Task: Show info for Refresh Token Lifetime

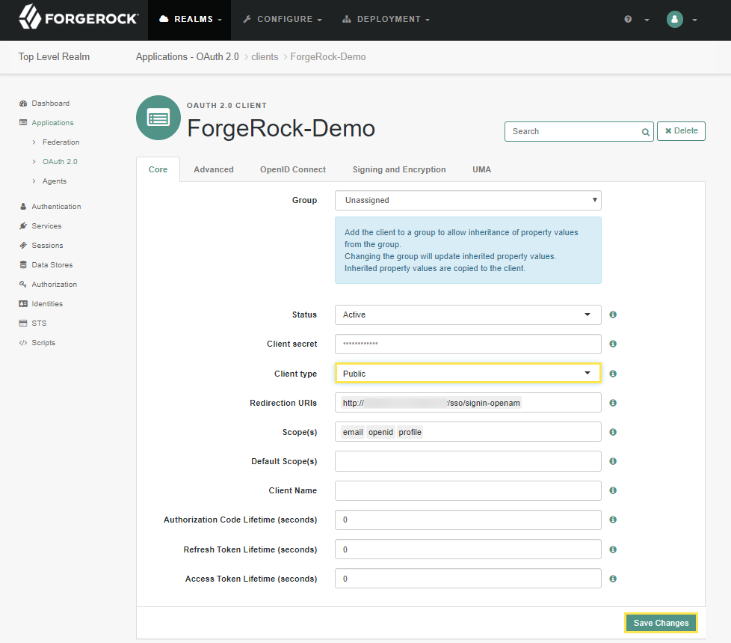Action: 613,550
